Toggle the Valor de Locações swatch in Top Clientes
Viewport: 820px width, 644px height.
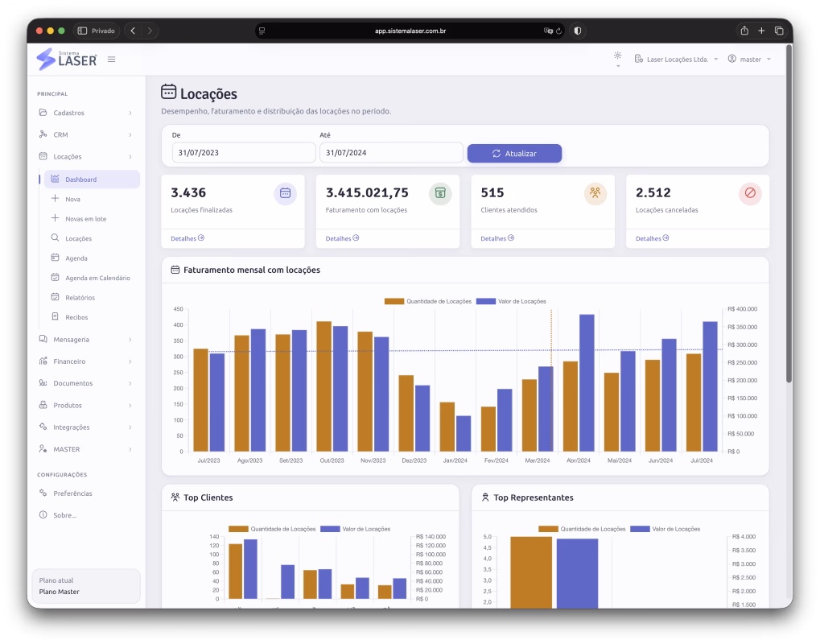(330, 529)
